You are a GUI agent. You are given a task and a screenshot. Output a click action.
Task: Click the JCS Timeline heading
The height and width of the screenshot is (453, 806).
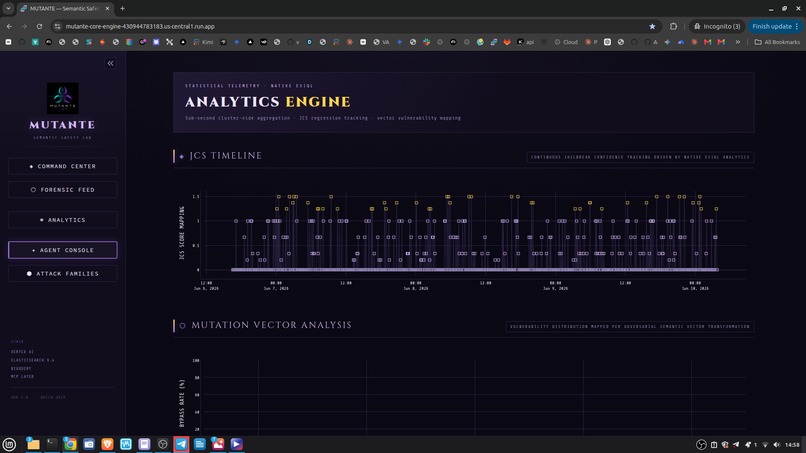pyautogui.click(x=226, y=156)
